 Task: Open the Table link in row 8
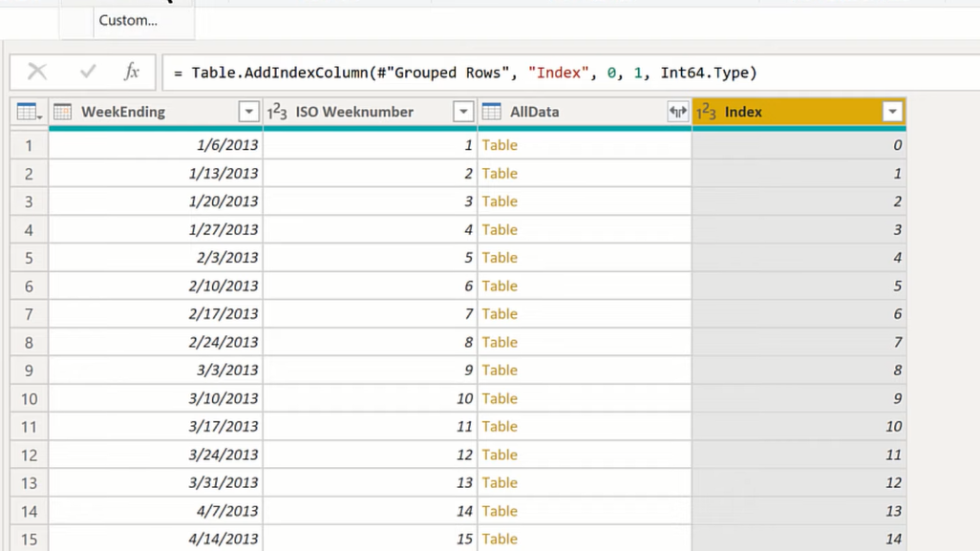(x=500, y=342)
